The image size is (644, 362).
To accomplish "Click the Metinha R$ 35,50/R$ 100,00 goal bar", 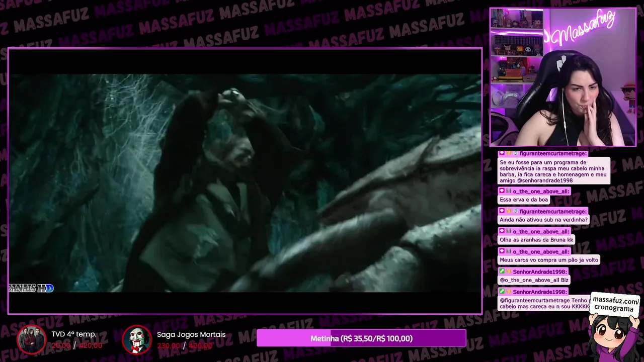I will [x=361, y=338].
